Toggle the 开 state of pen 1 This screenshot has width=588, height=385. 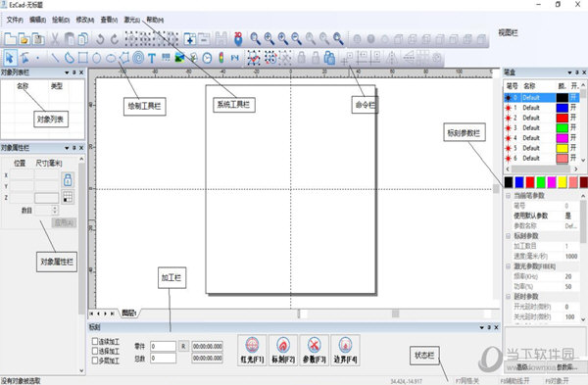[x=573, y=108]
